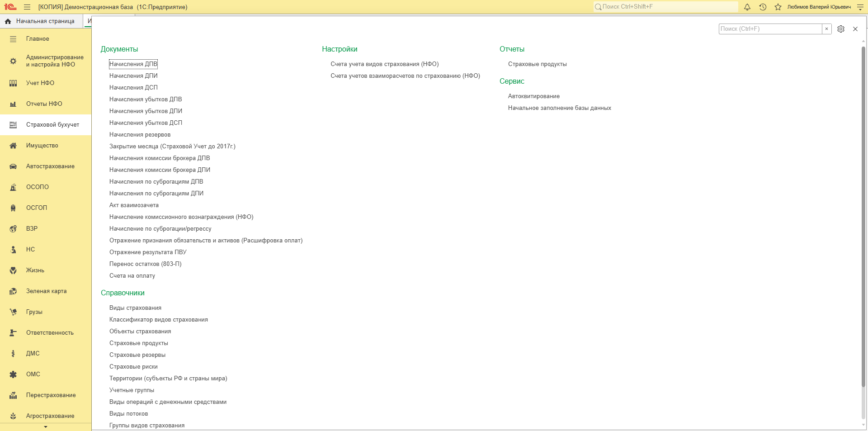
Task: Open menu settings gear icon
Action: [x=841, y=29]
